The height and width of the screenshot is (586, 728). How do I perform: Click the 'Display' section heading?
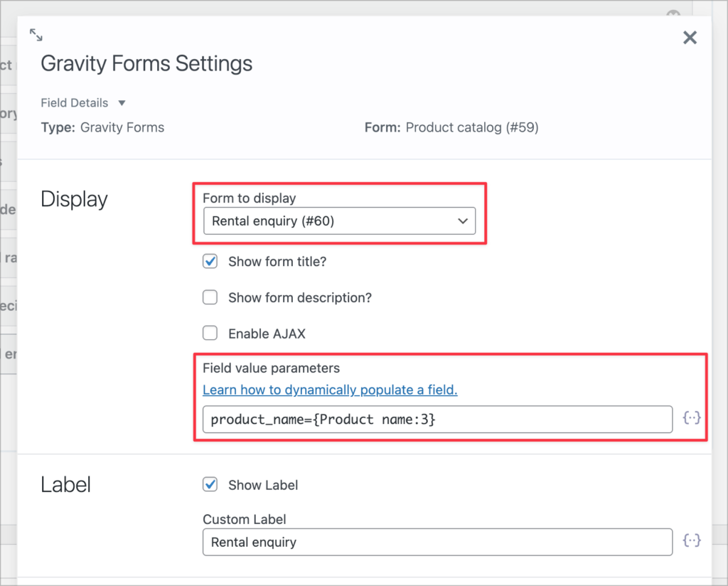tap(74, 200)
